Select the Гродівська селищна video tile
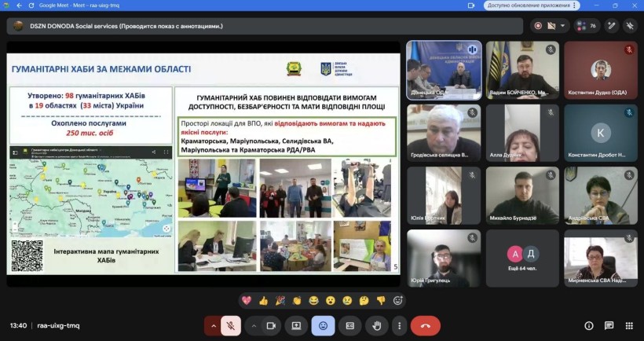 click(x=444, y=133)
